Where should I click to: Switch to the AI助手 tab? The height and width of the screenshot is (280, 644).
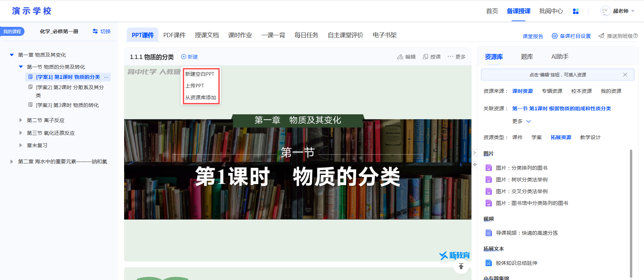coord(560,57)
